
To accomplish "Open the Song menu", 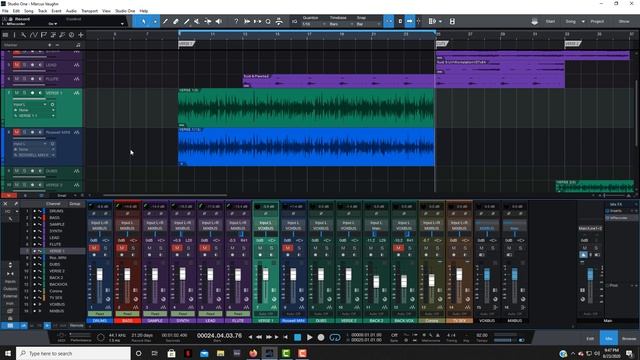I will 29,11.
